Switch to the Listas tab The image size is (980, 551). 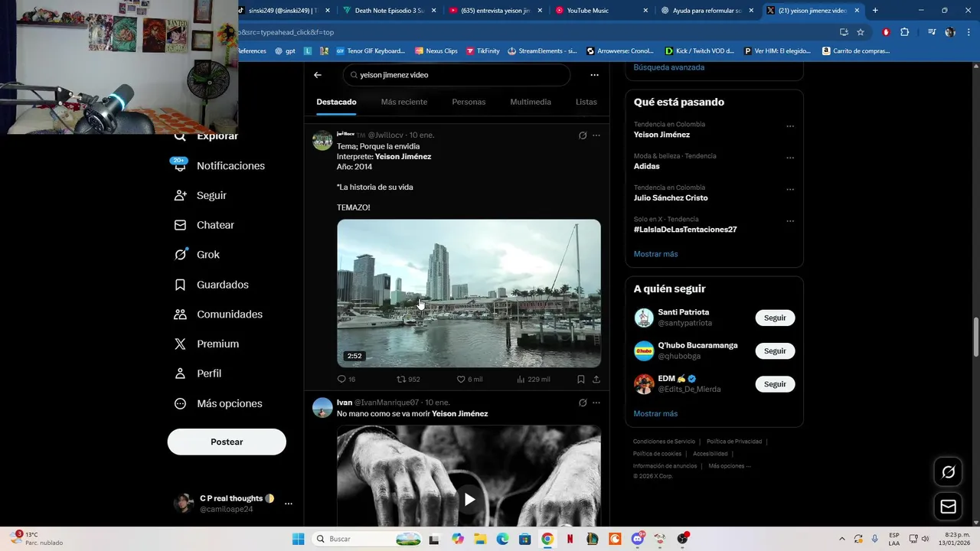(586, 102)
